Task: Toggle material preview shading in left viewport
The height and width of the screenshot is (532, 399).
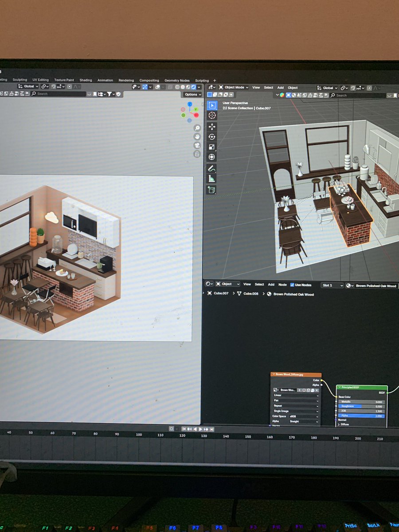Action: click(x=188, y=86)
